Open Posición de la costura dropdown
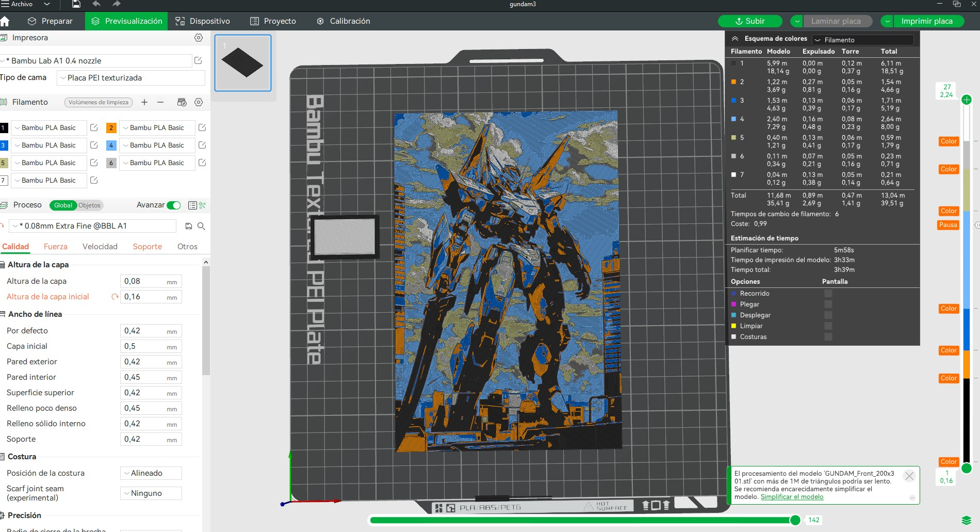Image resolution: width=980 pixels, height=532 pixels. 151,473
